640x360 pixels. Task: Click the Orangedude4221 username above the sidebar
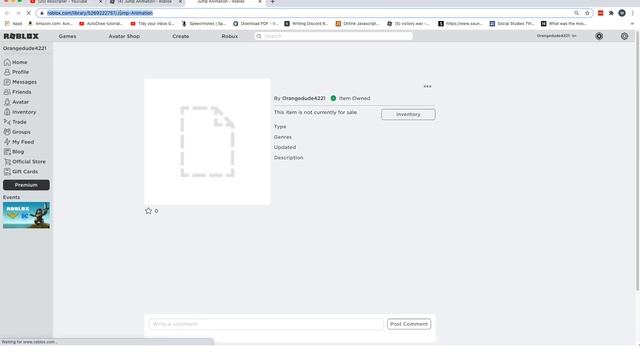coord(24,49)
